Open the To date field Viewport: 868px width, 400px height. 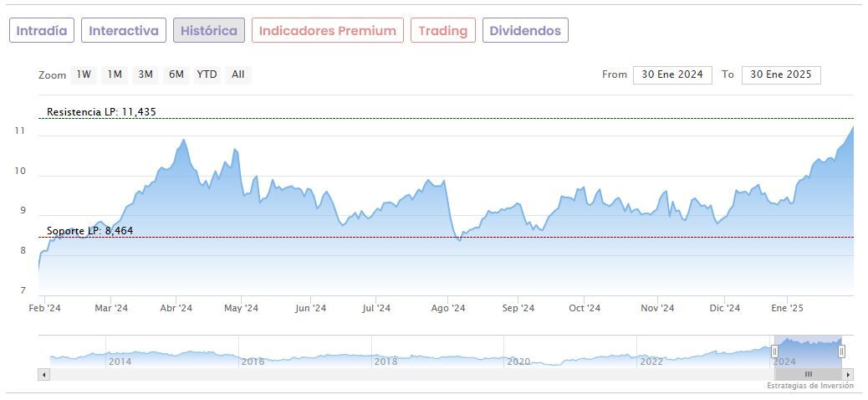click(781, 74)
